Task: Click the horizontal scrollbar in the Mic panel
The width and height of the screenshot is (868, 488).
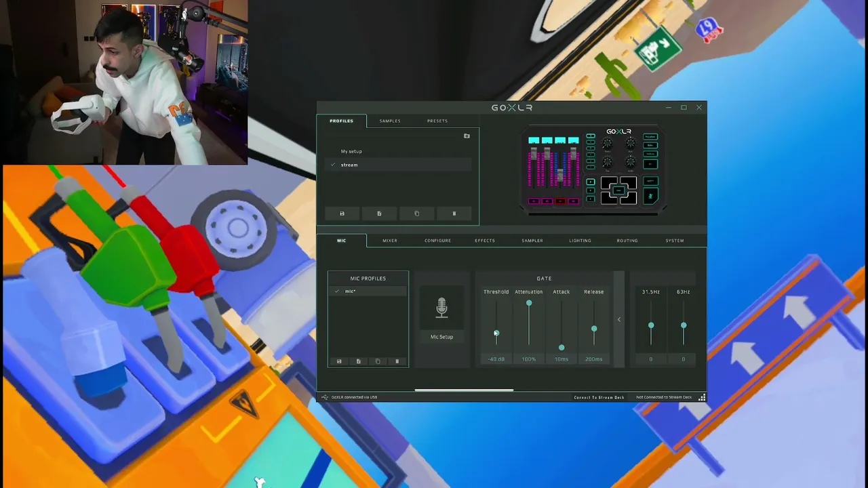Action: [x=464, y=390]
